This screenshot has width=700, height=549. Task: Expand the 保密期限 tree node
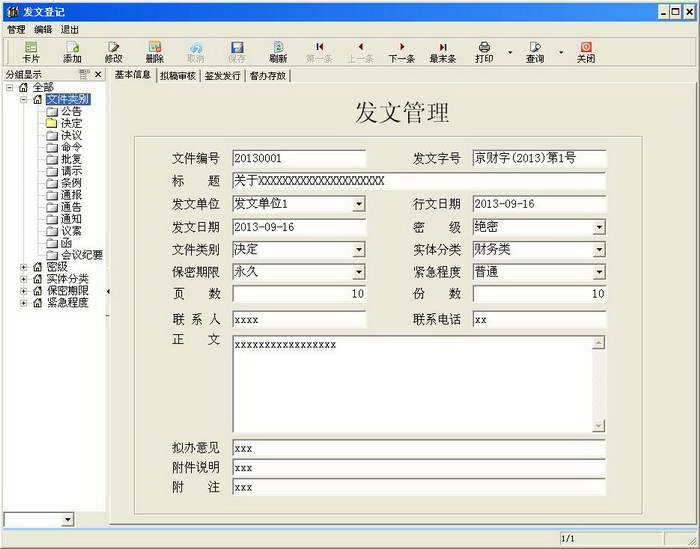tap(24, 291)
